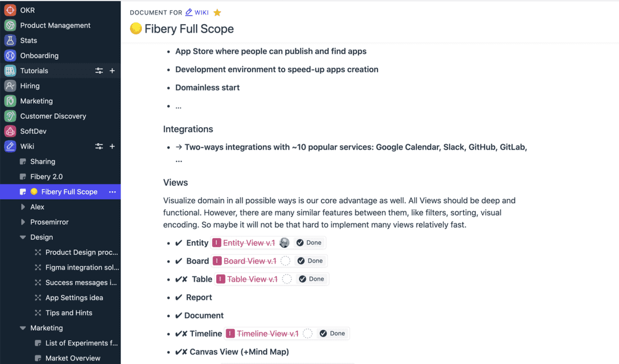This screenshot has height=364, width=619.
Task: Collapse the Design section in sidebar
Action: click(23, 237)
